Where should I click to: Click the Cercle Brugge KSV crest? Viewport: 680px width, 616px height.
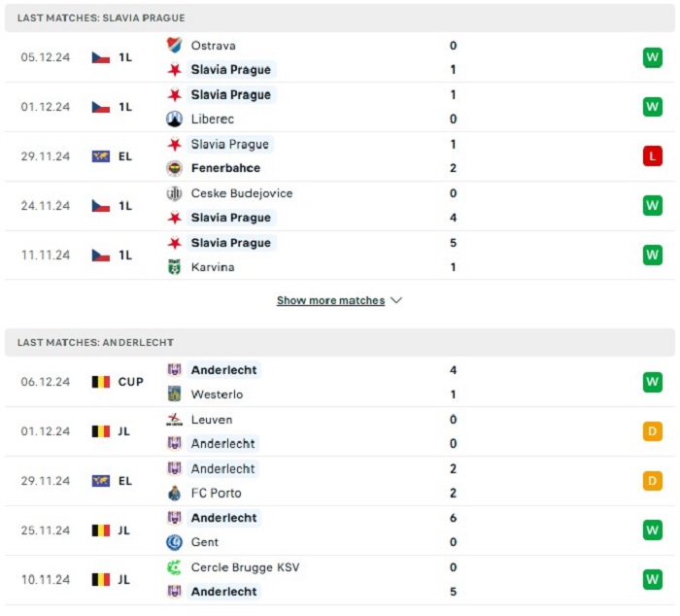click(x=174, y=567)
